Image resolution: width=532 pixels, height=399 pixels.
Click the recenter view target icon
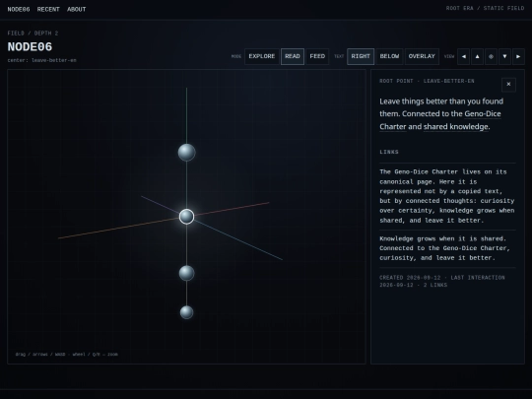(491, 57)
